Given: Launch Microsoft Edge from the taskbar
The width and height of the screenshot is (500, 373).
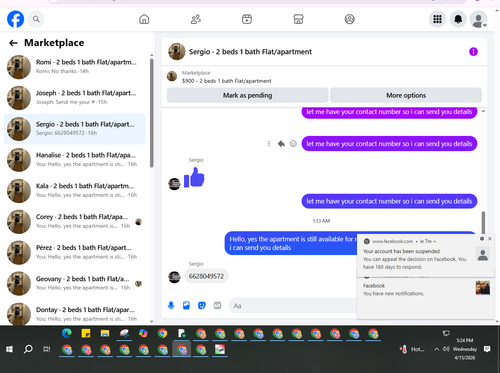Looking at the screenshot, I should tap(67, 333).
